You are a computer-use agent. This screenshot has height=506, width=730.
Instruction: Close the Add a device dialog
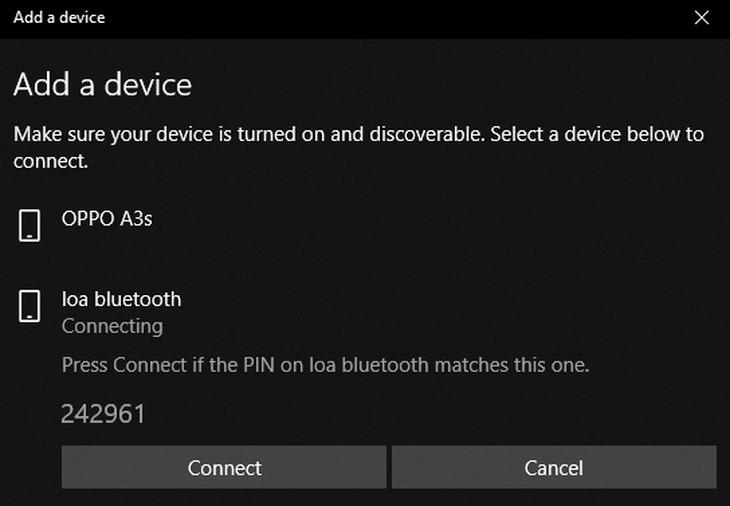pos(702,17)
